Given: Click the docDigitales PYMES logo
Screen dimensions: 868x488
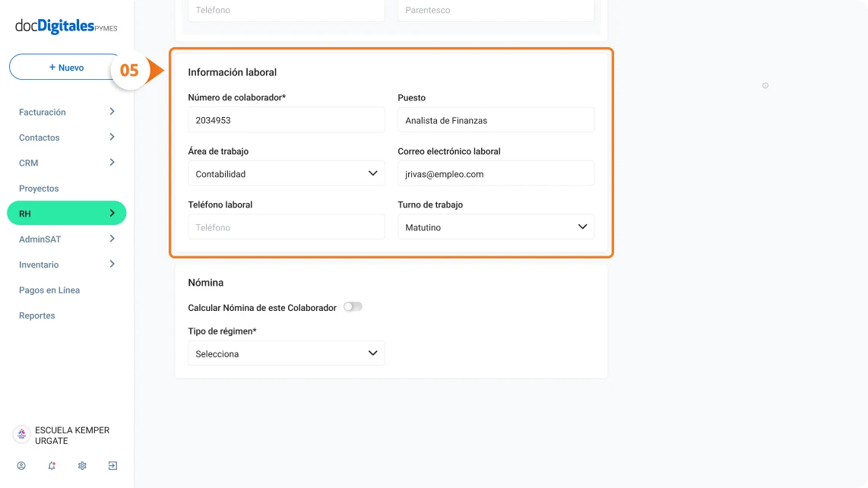Looking at the screenshot, I should 66,26.
